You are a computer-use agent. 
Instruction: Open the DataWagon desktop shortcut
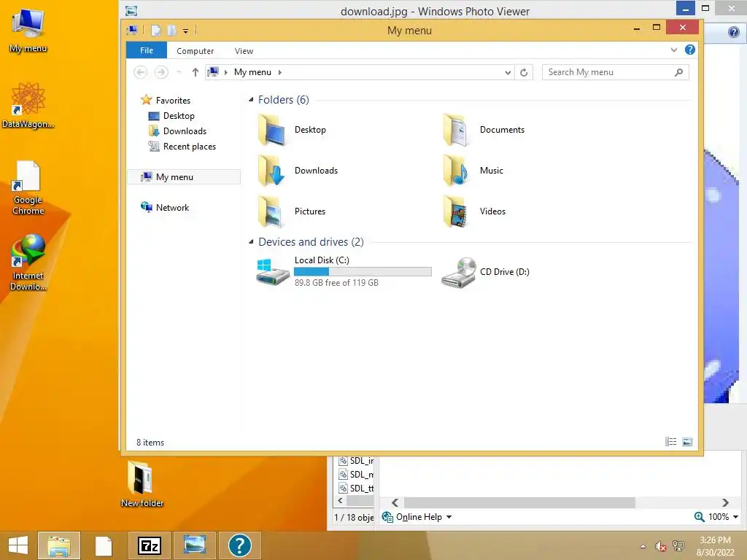pyautogui.click(x=28, y=105)
